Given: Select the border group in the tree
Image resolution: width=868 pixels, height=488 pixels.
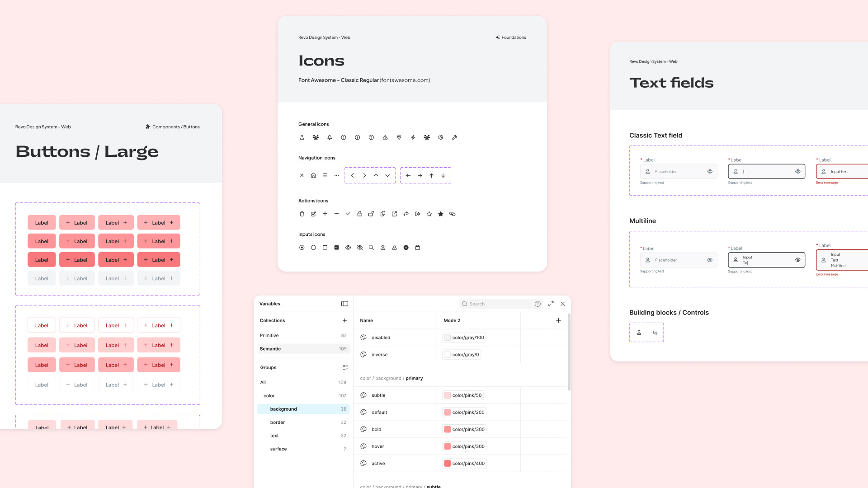Looking at the screenshot, I should tap(278, 422).
